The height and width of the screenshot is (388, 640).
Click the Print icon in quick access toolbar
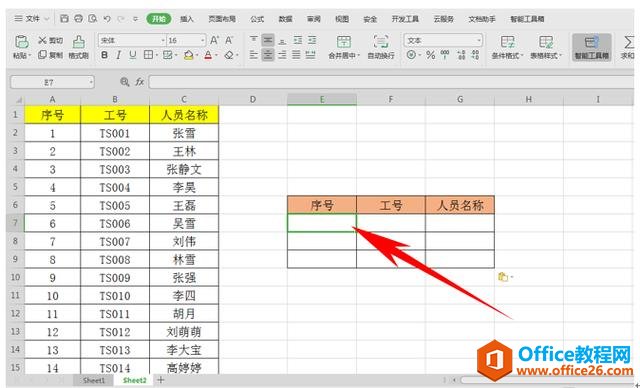coord(78,19)
